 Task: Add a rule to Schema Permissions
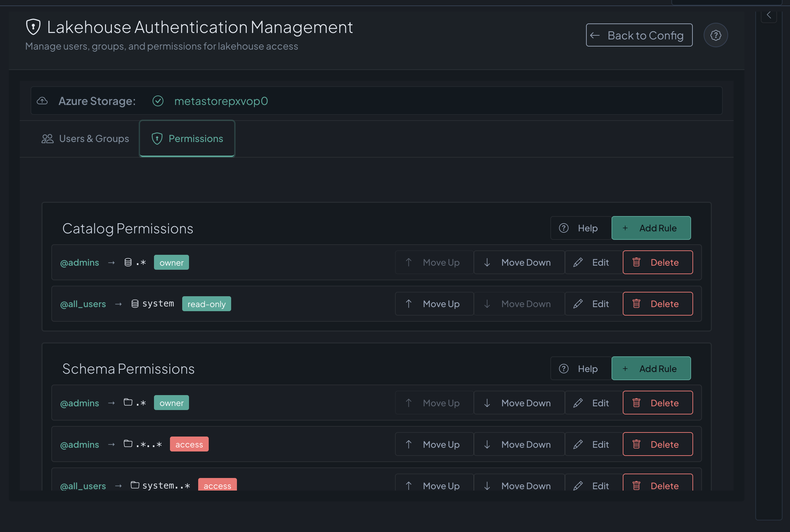[x=651, y=369]
